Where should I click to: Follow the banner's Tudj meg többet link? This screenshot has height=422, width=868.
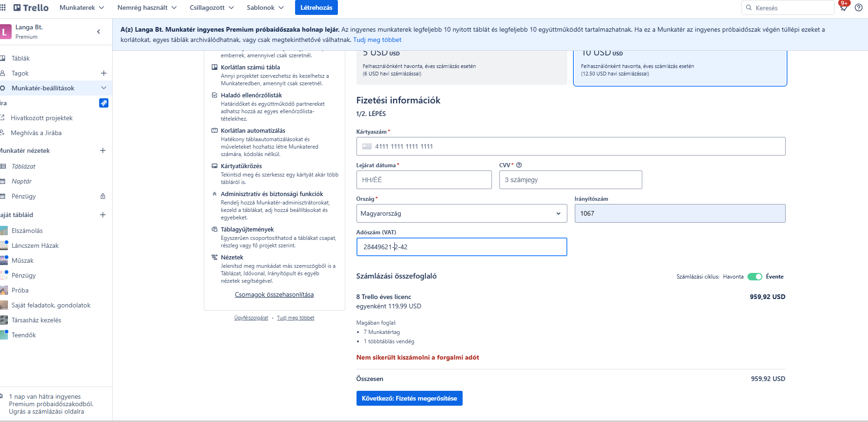377,40
